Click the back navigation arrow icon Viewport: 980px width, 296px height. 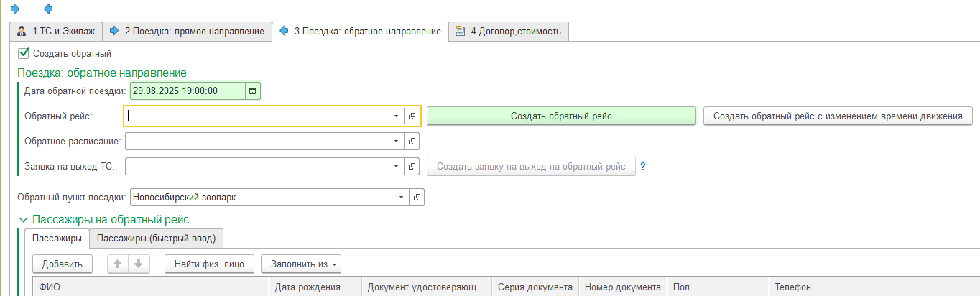[48, 9]
